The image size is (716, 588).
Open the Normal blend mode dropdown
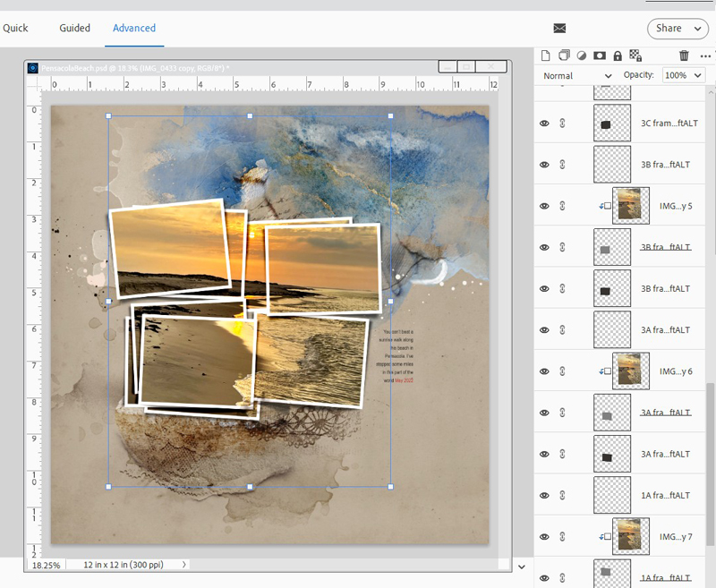point(577,76)
